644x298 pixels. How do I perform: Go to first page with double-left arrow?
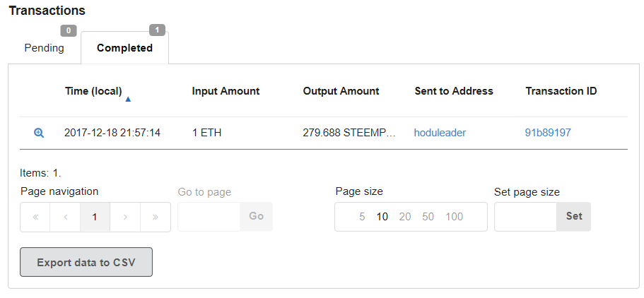(35, 217)
